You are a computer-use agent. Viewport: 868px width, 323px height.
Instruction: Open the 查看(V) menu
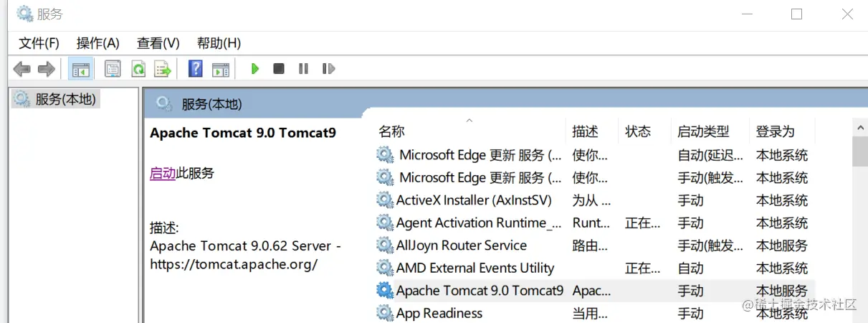[x=158, y=43]
